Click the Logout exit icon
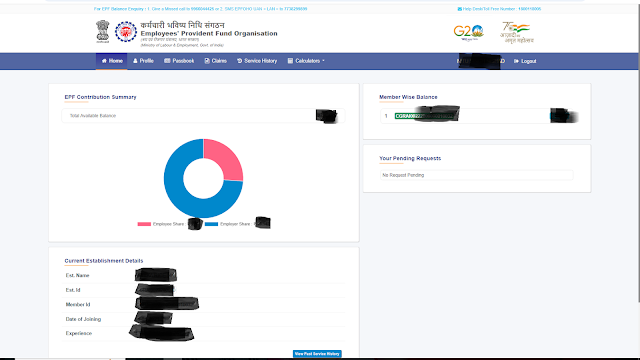The image size is (640, 360). (516, 61)
